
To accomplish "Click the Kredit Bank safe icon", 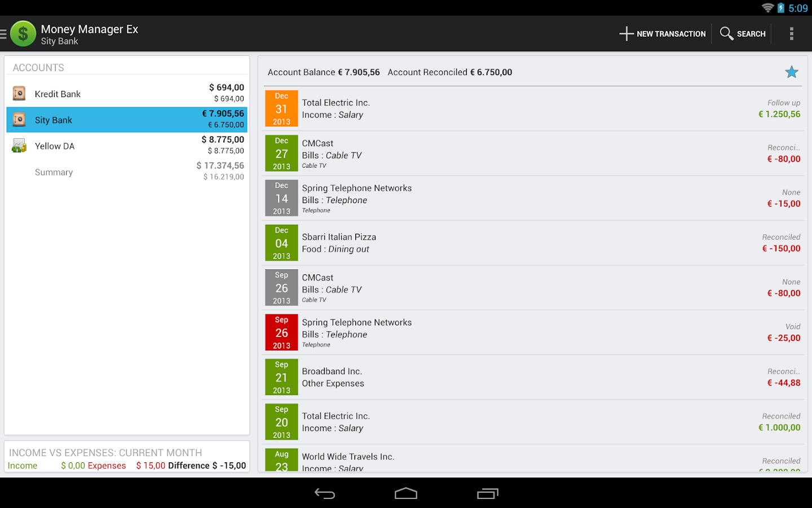I will click(19, 94).
